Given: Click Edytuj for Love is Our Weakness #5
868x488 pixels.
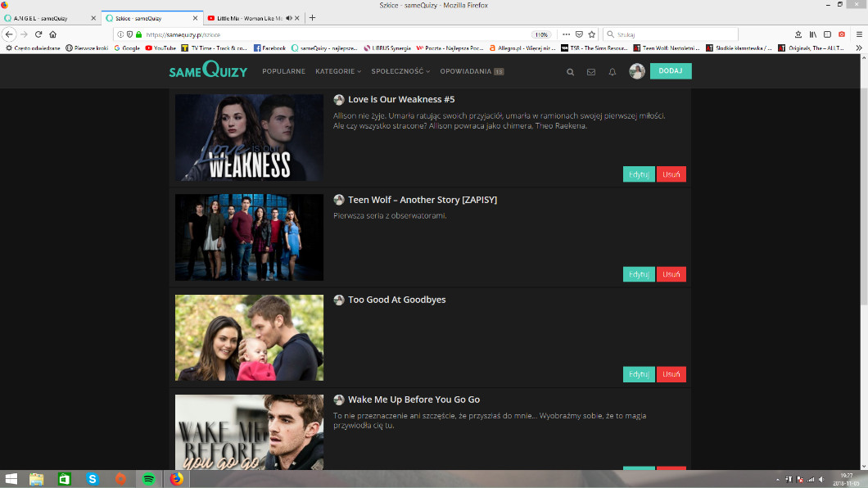Looking at the screenshot, I should coord(639,174).
